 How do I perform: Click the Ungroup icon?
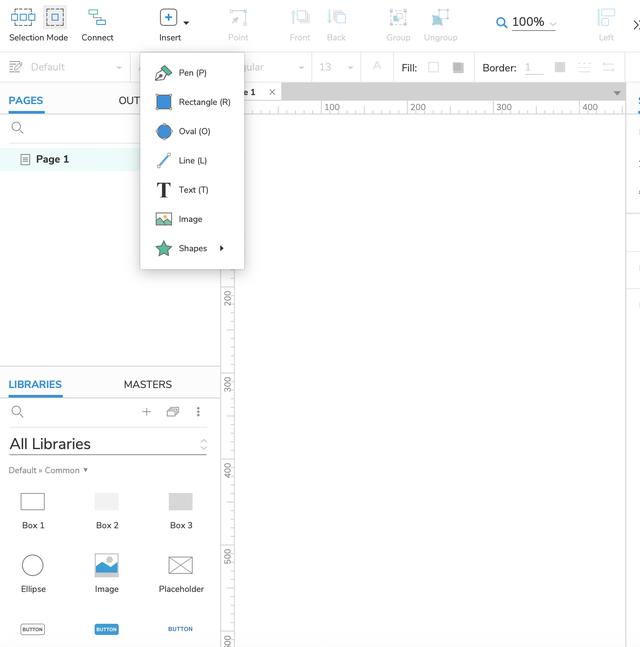point(440,17)
